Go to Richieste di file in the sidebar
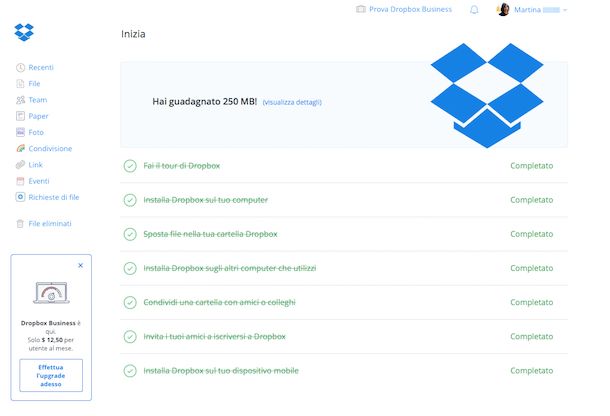Image resolution: width=610 pixels, height=416 pixels. click(x=53, y=197)
